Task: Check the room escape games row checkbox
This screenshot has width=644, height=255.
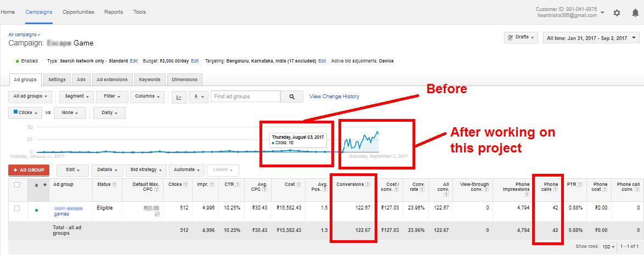Action: coord(17,208)
